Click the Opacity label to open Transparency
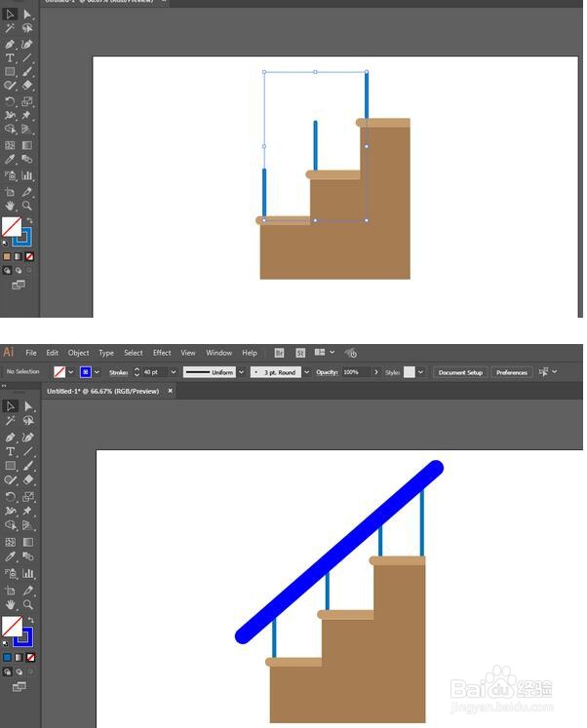The height and width of the screenshot is (728, 587). pos(327,372)
